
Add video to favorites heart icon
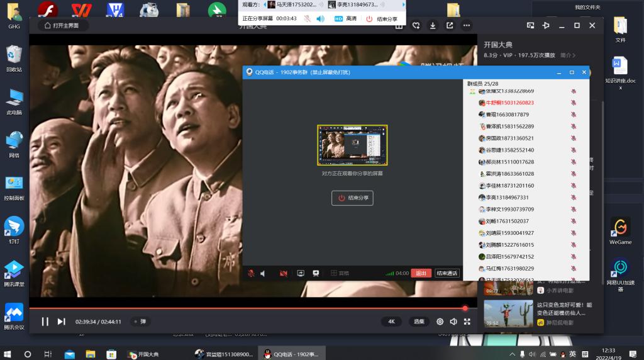416,25
